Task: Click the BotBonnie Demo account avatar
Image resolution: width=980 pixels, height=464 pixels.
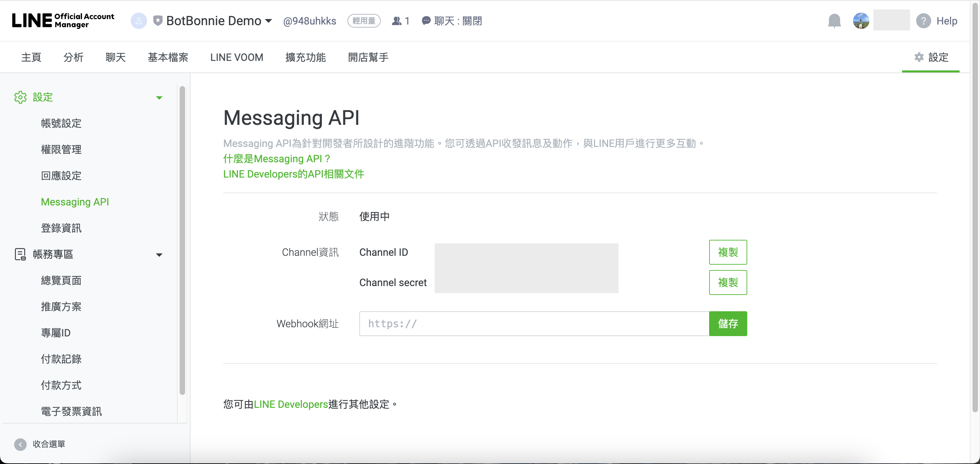Action: tap(138, 21)
